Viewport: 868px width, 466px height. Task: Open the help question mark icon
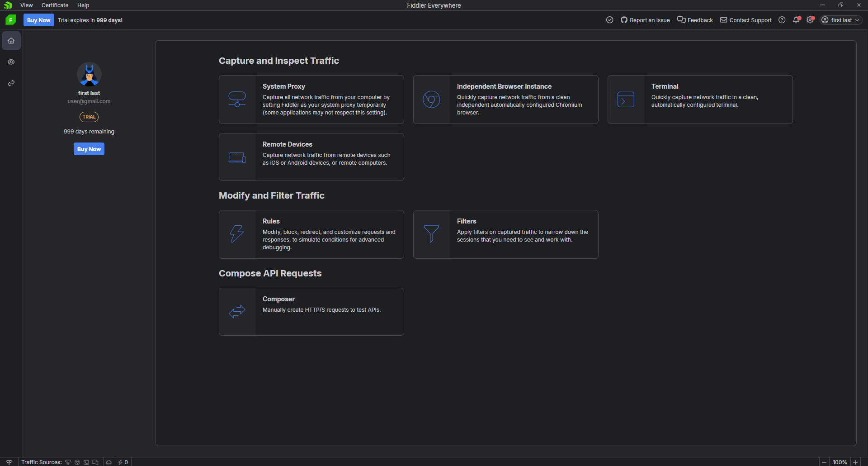(x=782, y=20)
